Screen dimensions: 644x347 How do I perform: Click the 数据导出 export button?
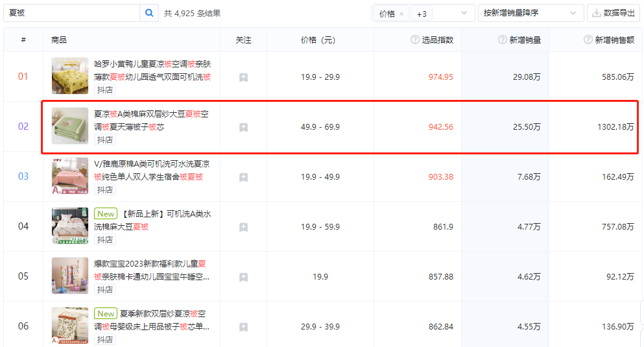click(613, 13)
